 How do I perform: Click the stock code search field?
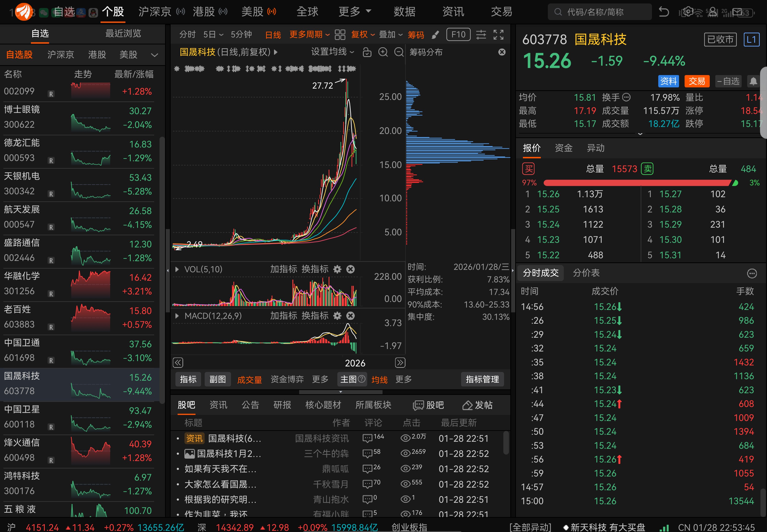(x=600, y=12)
